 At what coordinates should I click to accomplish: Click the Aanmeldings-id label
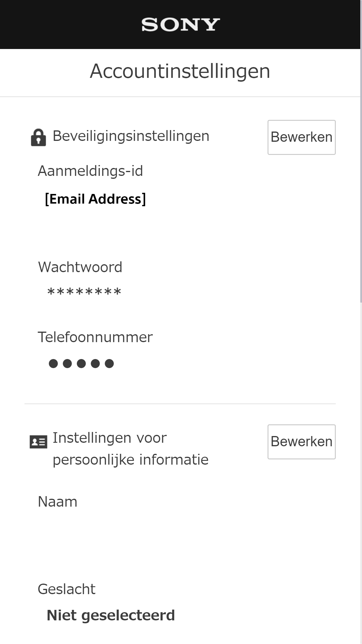click(90, 171)
